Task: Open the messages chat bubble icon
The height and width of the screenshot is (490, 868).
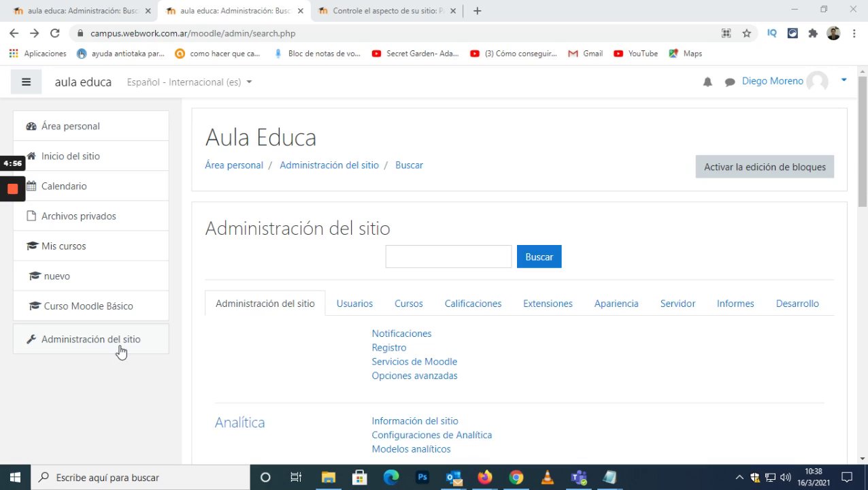Action: coord(730,82)
